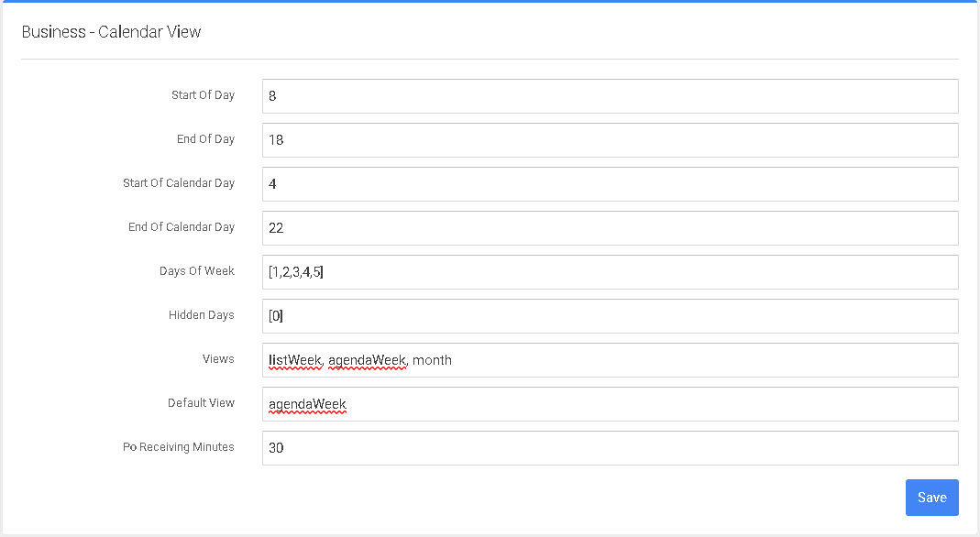Click the Po Receiving Minutes input field
The width and height of the screenshot is (980, 537).
tap(610, 448)
